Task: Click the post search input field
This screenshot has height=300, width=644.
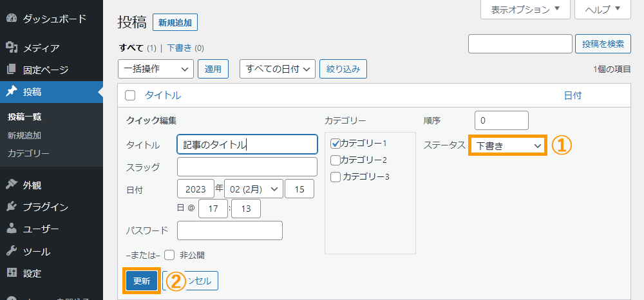Action: point(520,44)
